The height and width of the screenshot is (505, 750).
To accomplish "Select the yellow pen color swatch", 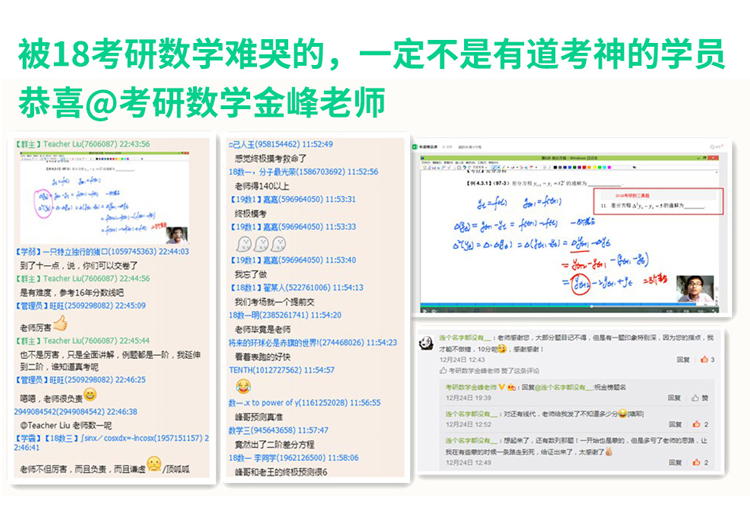I will (594, 167).
